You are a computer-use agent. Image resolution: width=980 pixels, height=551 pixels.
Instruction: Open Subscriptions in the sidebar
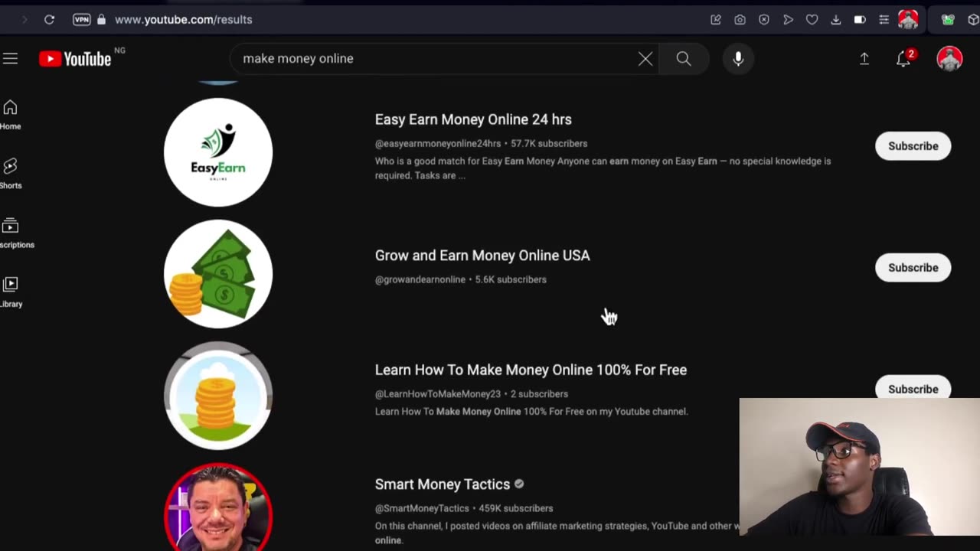pyautogui.click(x=15, y=233)
